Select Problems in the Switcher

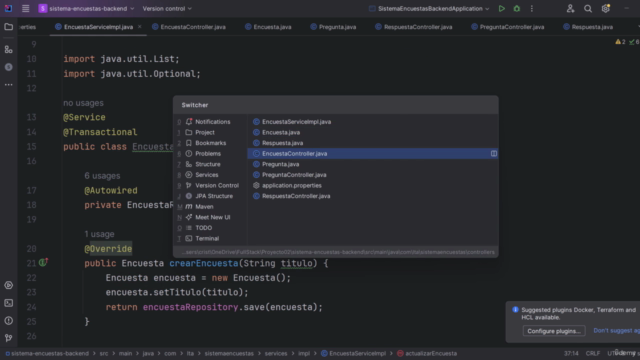click(210, 153)
